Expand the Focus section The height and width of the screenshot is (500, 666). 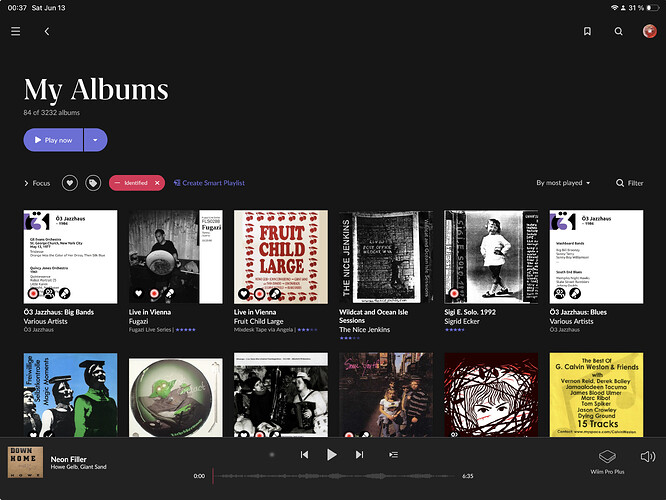point(37,183)
